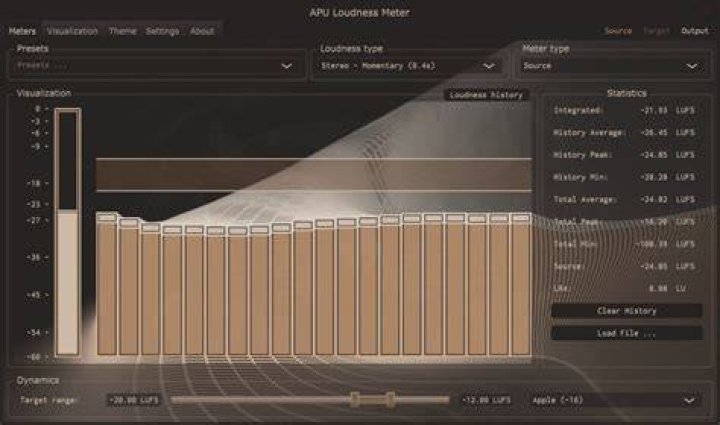
Task: Click the History Min statistic row
Action: pos(624,177)
